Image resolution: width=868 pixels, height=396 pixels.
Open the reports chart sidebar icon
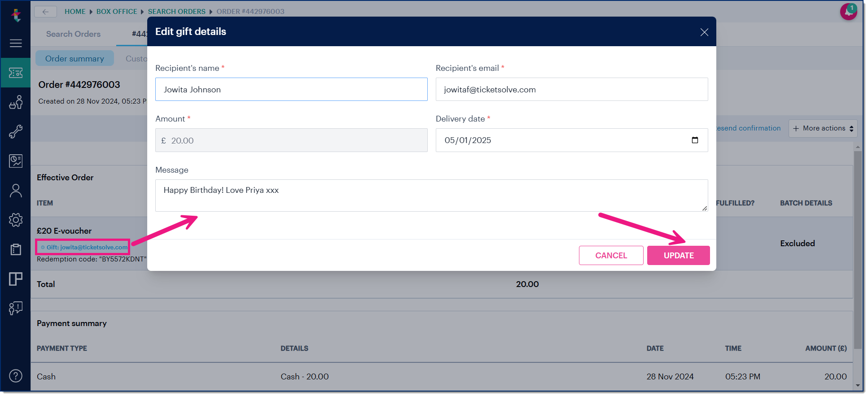16,161
